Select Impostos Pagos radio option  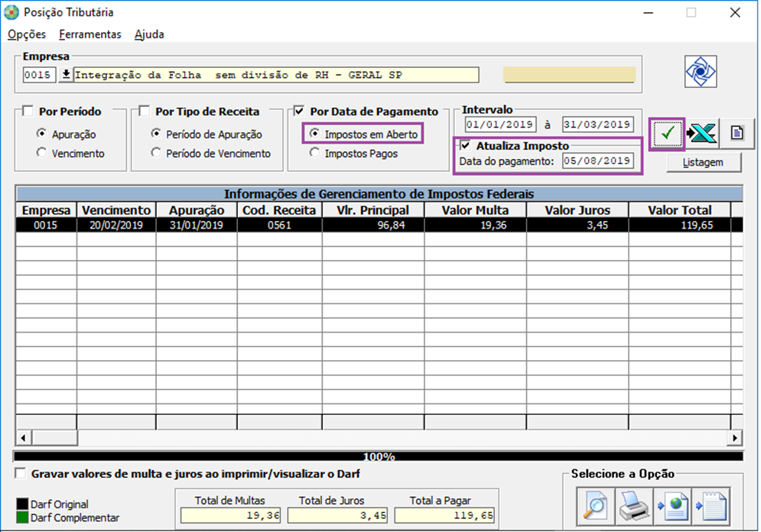point(314,153)
